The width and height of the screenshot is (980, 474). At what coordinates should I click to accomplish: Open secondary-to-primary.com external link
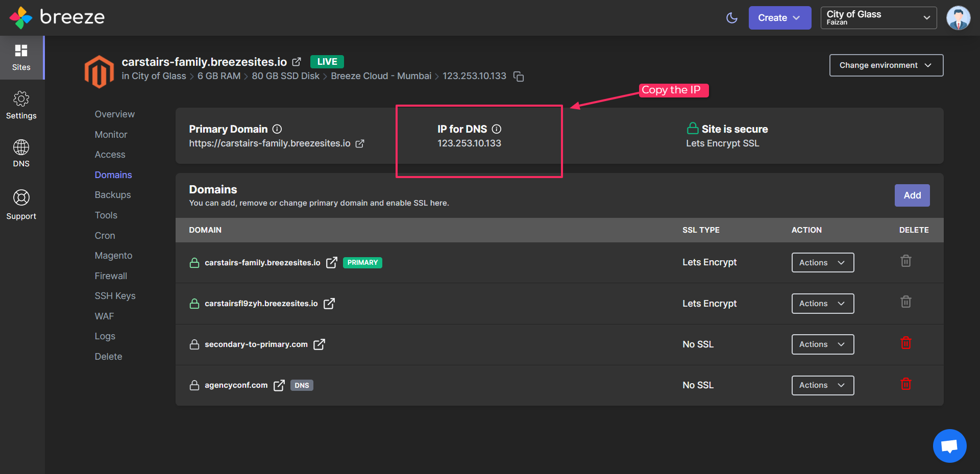(319, 344)
